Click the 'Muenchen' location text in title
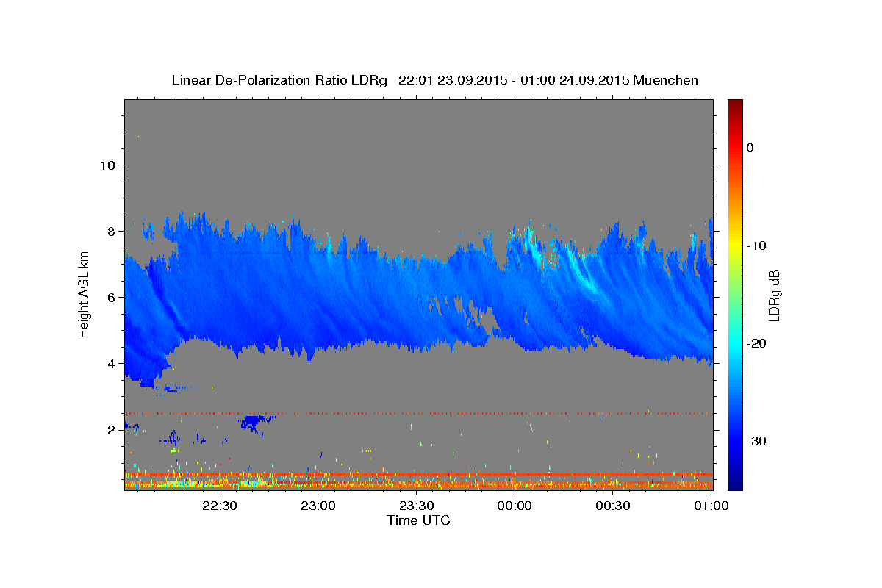The height and width of the screenshot is (588, 882). point(666,80)
